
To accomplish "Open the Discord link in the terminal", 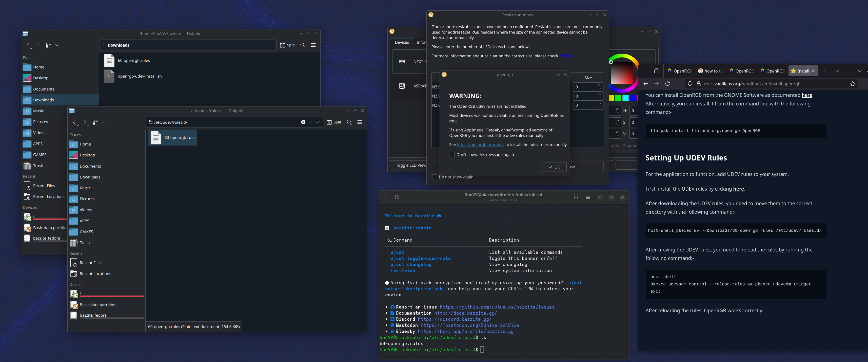I will (x=454, y=319).
